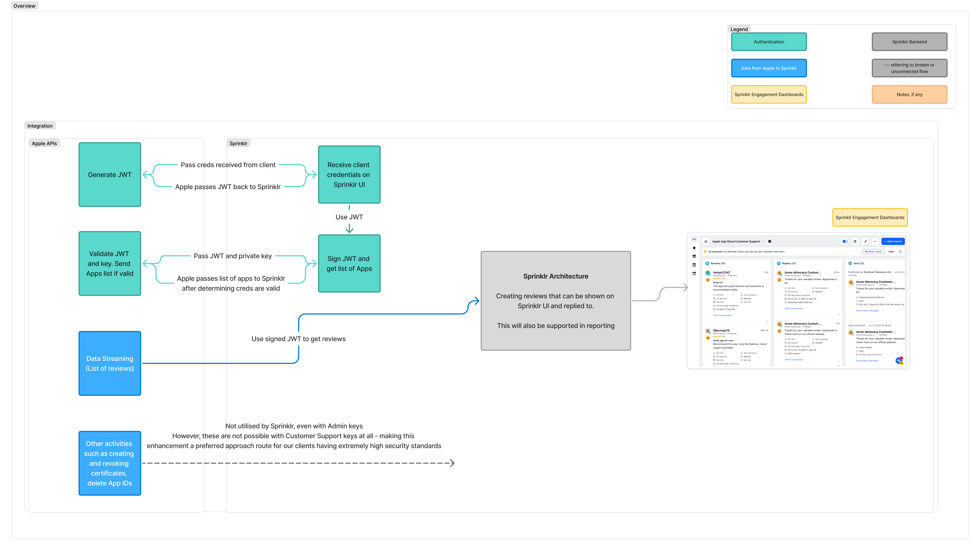This screenshot has height=550, width=980.
Task: Open more options on 22hrs reply card
Action: click(x=838, y=314)
